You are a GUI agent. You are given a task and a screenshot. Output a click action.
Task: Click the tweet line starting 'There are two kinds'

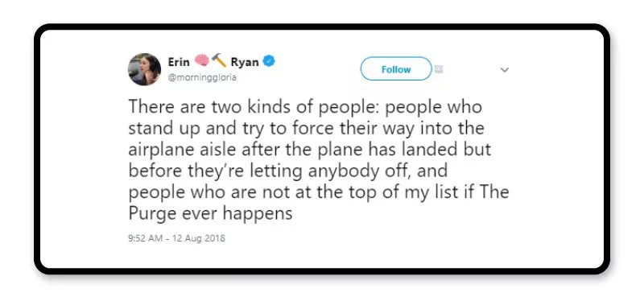(x=305, y=107)
